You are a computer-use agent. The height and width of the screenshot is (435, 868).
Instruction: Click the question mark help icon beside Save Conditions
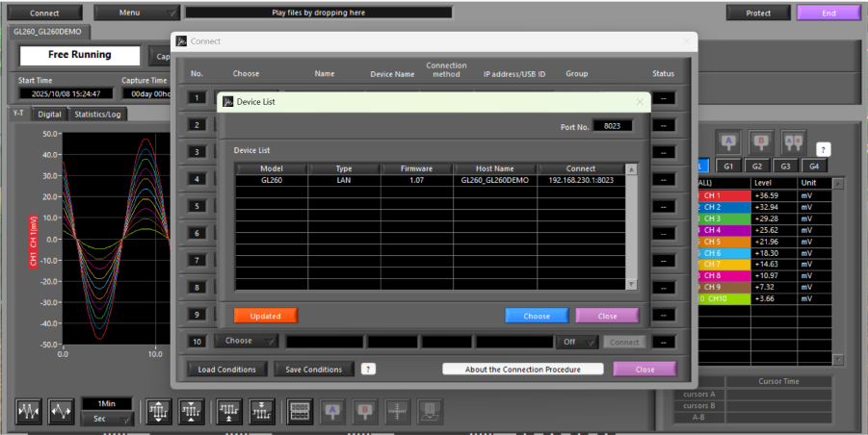[x=368, y=369]
